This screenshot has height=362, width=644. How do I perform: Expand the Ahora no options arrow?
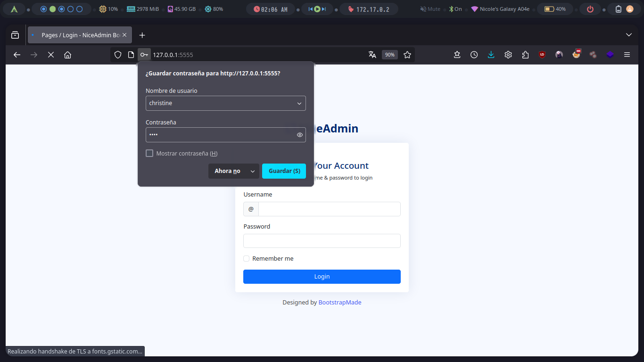click(253, 171)
